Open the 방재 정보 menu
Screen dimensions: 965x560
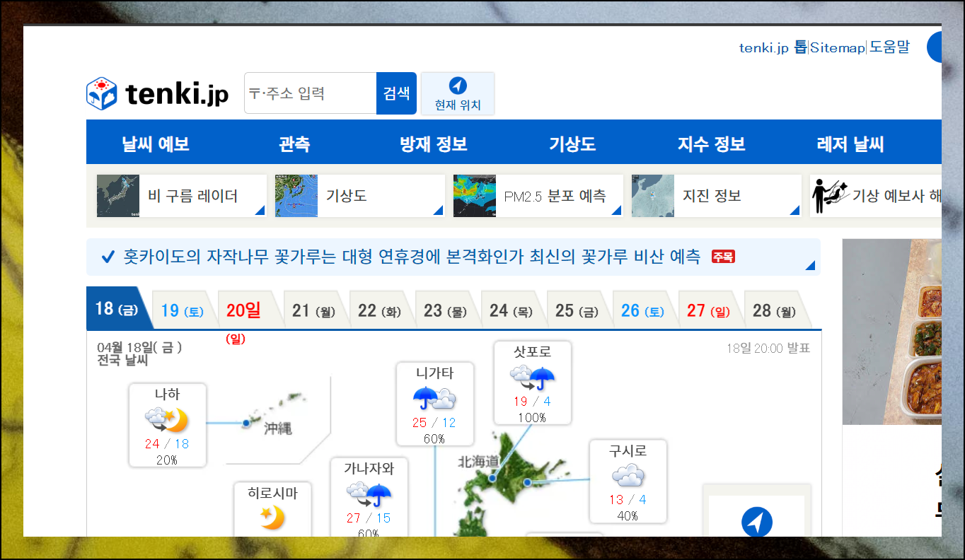[x=434, y=145]
